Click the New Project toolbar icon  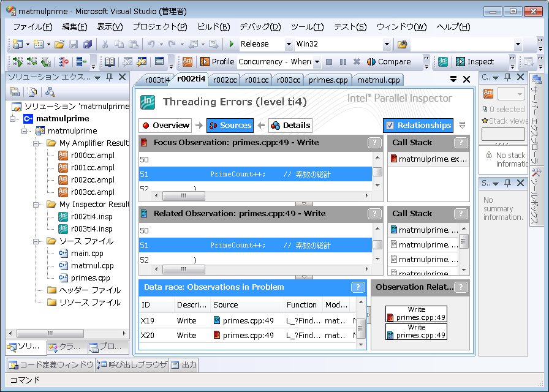(x=18, y=44)
